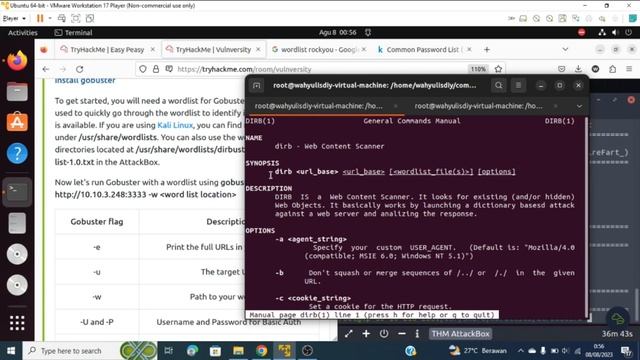Toggle AttackBox fullscreen arrows icon
Image resolution: width=640 pixels, height=360 pixels.
[348, 333]
